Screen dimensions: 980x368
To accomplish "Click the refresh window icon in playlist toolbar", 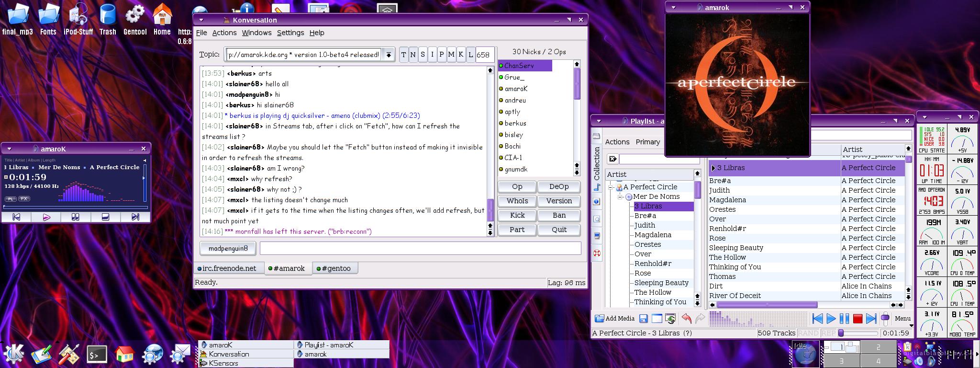I will (x=670, y=319).
